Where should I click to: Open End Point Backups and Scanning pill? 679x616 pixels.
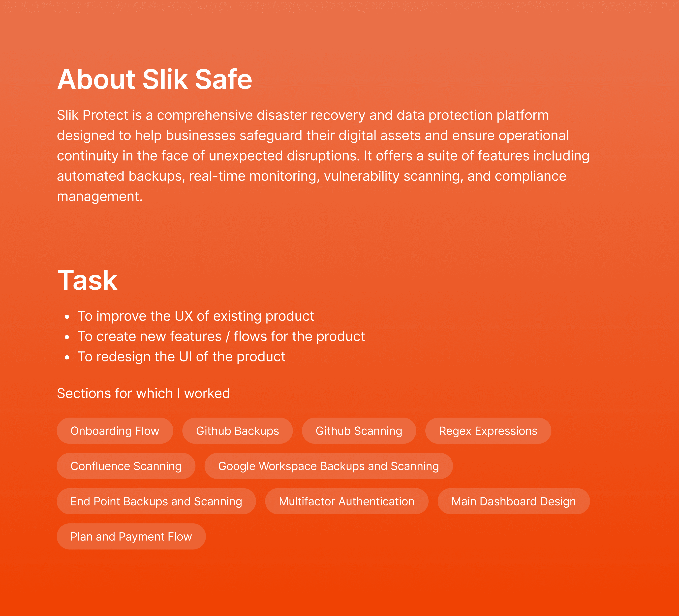click(156, 501)
